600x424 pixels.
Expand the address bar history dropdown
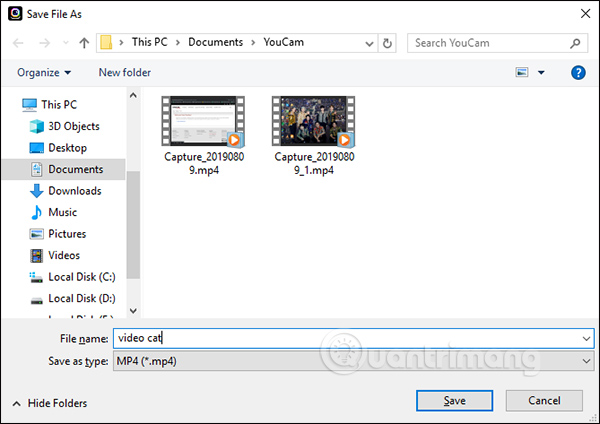369,43
